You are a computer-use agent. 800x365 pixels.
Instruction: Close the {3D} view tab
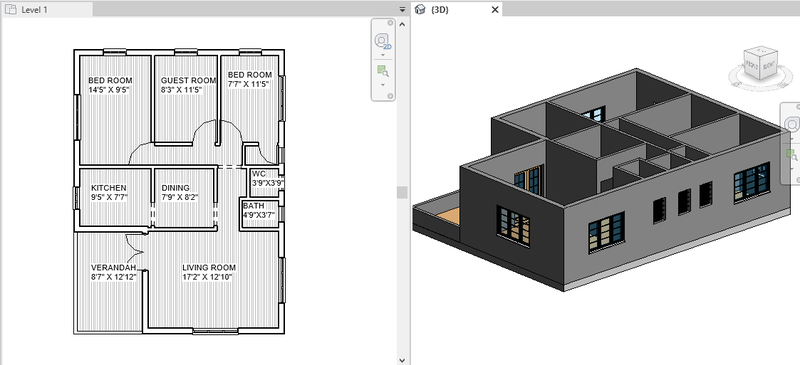click(494, 9)
